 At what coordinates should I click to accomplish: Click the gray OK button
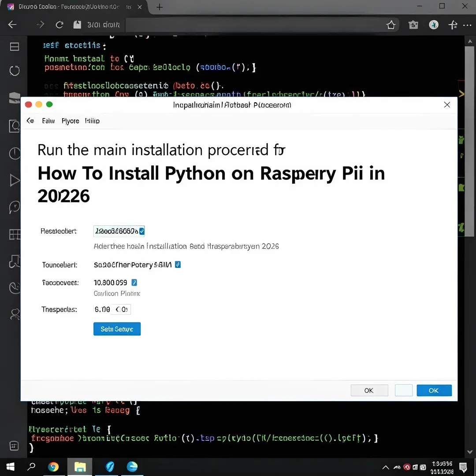pyautogui.click(x=369, y=390)
